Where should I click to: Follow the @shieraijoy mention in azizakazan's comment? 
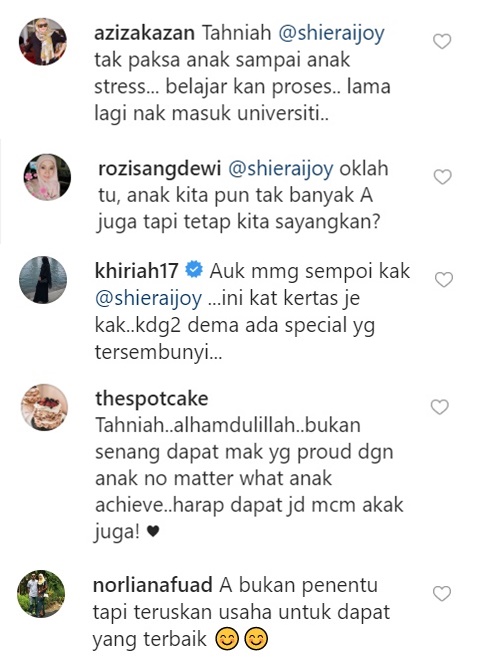(x=332, y=34)
